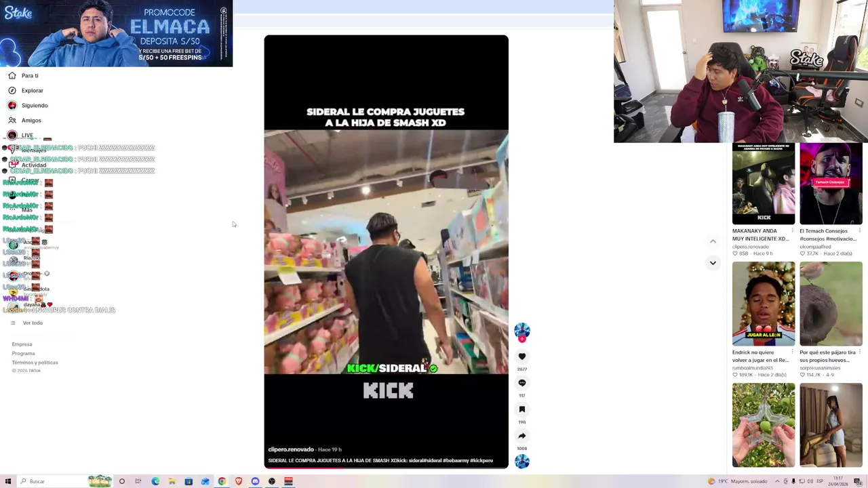This screenshot has height=488, width=868.
Task: Open options menu for the Endrick video
Action: (792, 352)
